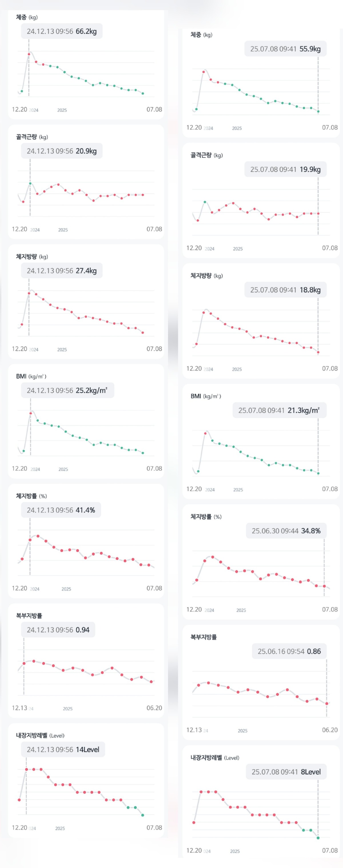Click the 55.9kg weight tooltip
Image resolution: width=343 pixels, height=868 pixels.
pos(285,49)
